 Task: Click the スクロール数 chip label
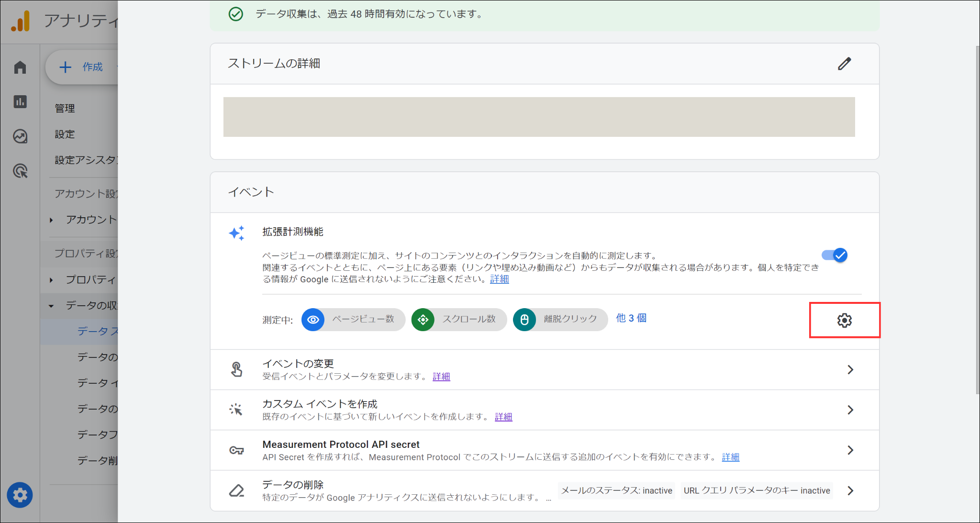point(469,319)
